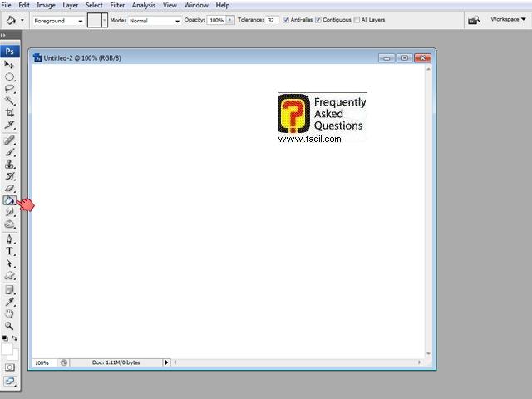Select the Hand tool
Viewport: 532px width, 399px height.
[10, 314]
